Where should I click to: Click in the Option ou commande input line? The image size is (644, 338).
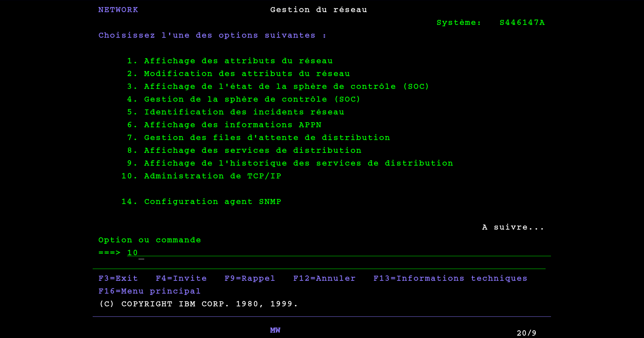337,253
